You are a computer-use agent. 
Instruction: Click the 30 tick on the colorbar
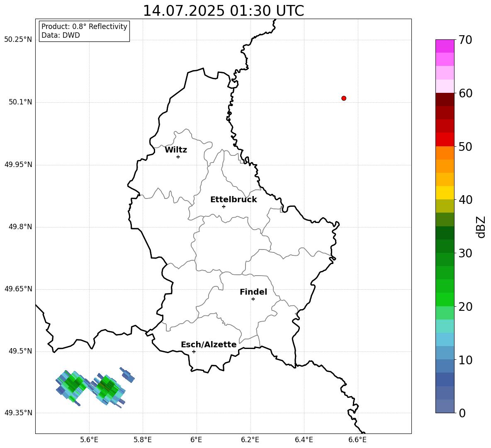pyautogui.click(x=465, y=253)
